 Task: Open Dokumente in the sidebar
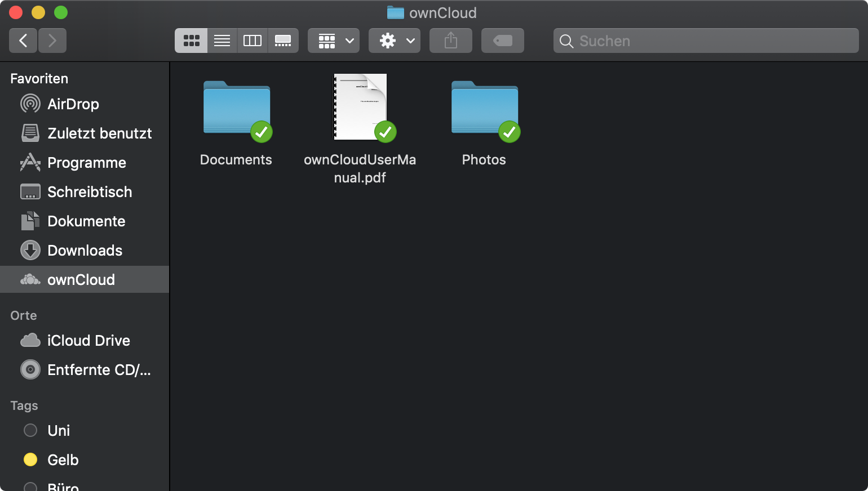click(x=85, y=221)
